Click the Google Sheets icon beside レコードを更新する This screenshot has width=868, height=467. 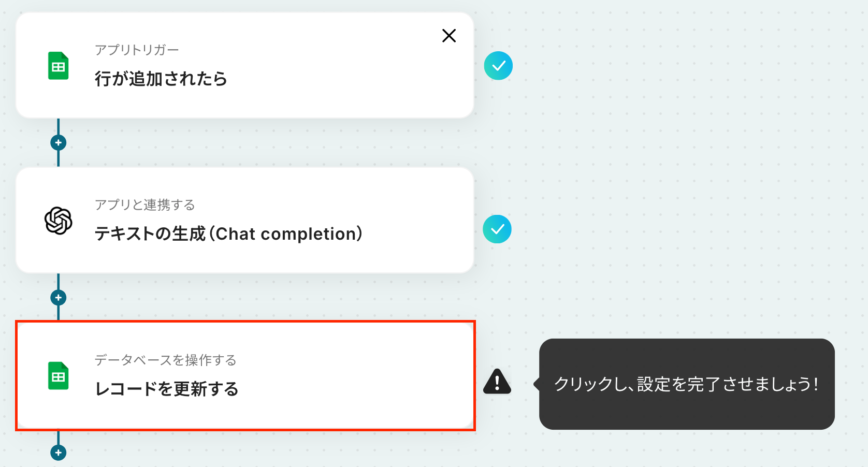point(59,376)
